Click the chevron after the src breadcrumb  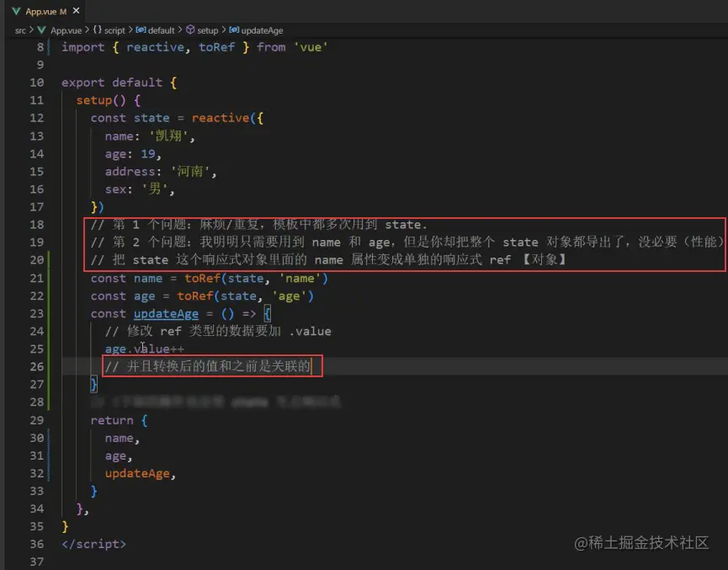31,29
